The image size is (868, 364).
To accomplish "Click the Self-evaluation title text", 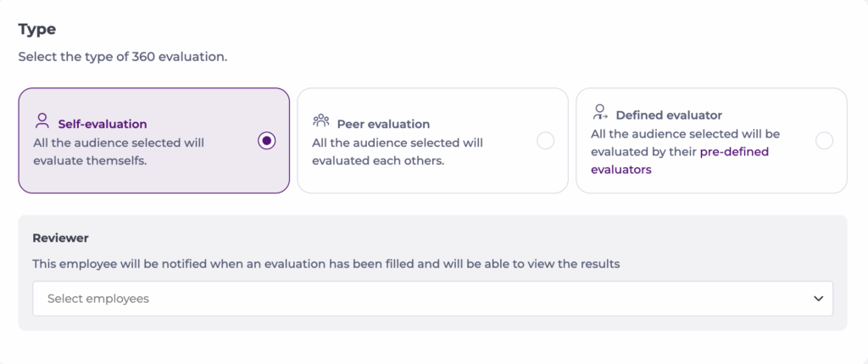I will [x=103, y=124].
